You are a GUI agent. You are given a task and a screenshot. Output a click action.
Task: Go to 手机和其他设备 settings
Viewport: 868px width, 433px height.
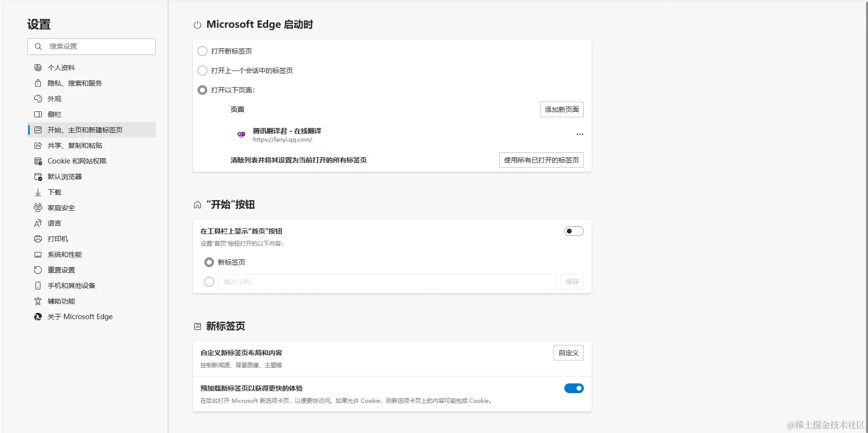[91, 286]
